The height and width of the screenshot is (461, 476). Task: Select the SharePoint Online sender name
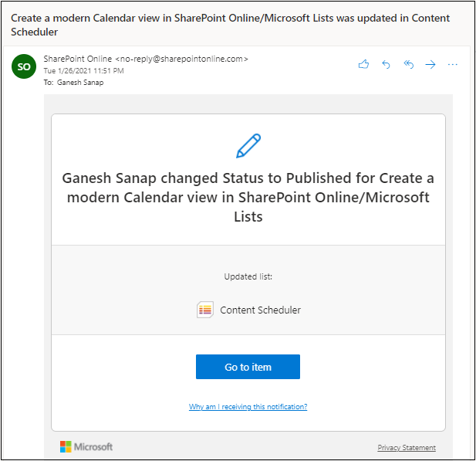pos(78,59)
